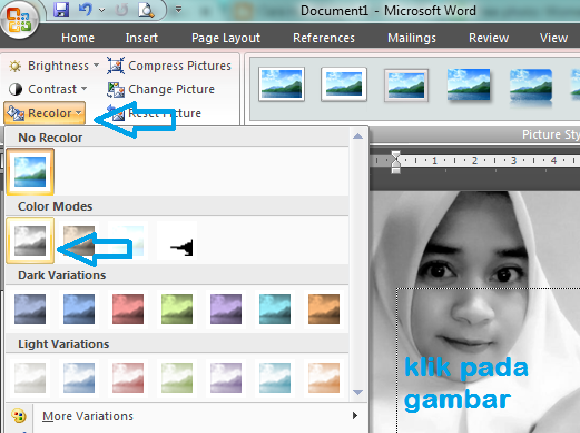
Task: Switch to the Home tab
Action: (x=78, y=37)
